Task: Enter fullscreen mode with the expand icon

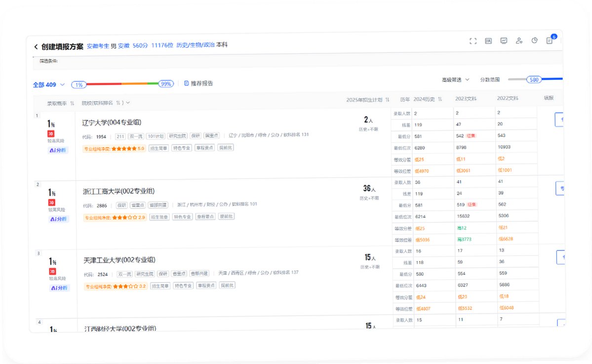Action: (473, 41)
